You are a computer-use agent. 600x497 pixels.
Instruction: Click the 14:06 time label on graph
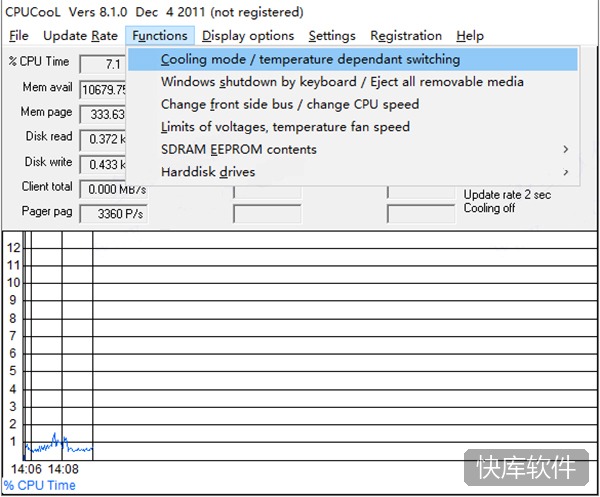[x=26, y=469]
